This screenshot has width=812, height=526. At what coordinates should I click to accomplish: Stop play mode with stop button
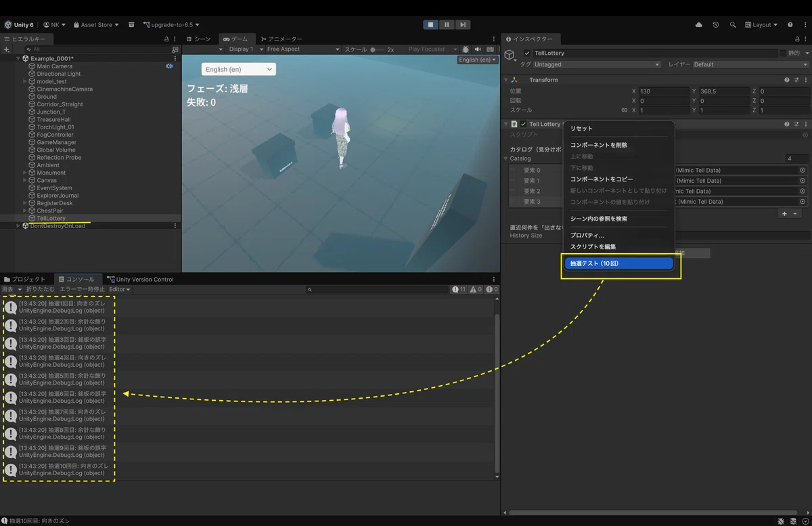[x=431, y=25]
